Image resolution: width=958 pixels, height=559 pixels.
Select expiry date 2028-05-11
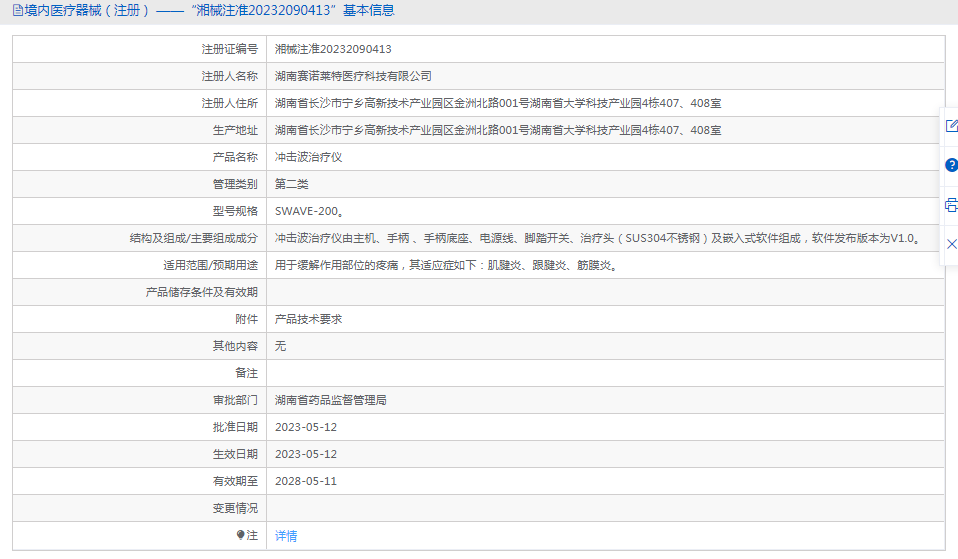point(305,481)
